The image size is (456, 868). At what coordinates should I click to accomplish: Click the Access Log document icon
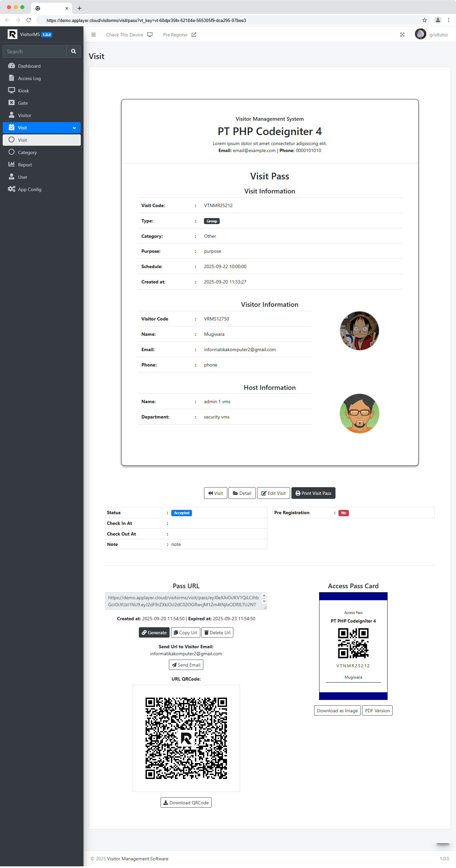pyautogui.click(x=11, y=78)
